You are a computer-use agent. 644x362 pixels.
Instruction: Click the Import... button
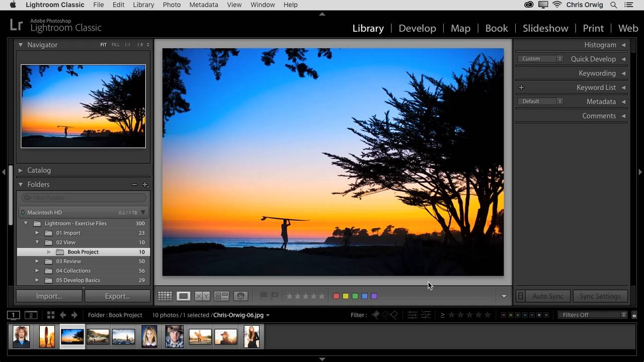coord(49,296)
